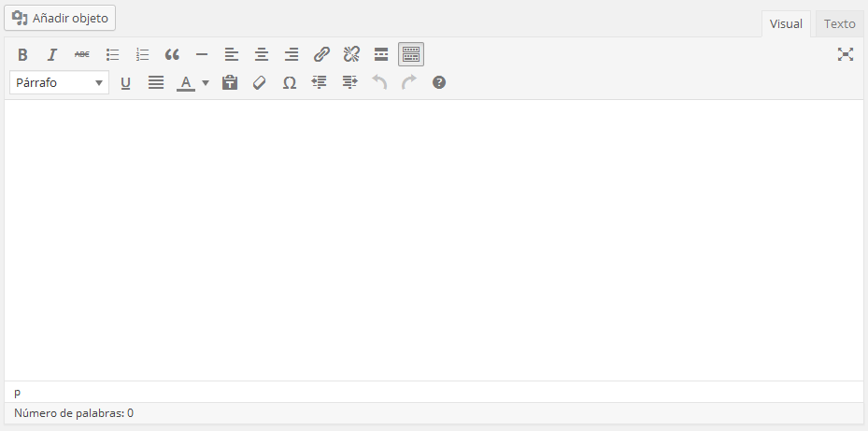Screen dimensions: 868x431
Task: Justify the text alignment
Action: [x=155, y=82]
